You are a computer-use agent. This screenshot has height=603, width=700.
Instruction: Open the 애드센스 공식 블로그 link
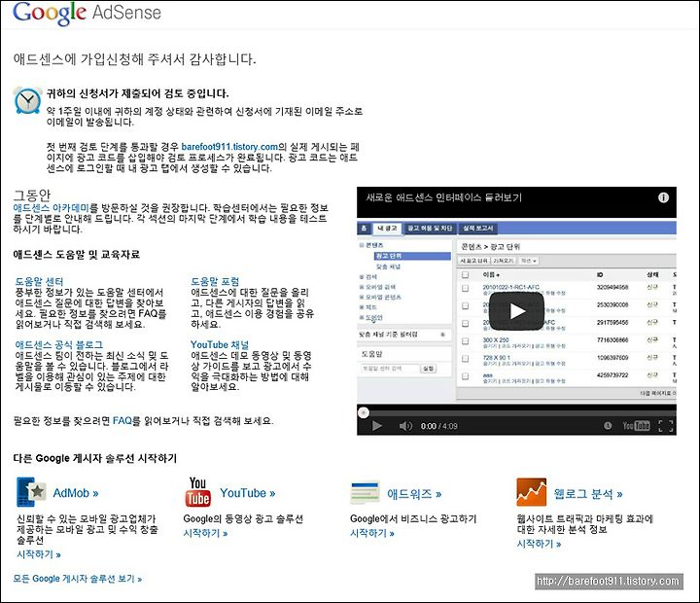59,345
